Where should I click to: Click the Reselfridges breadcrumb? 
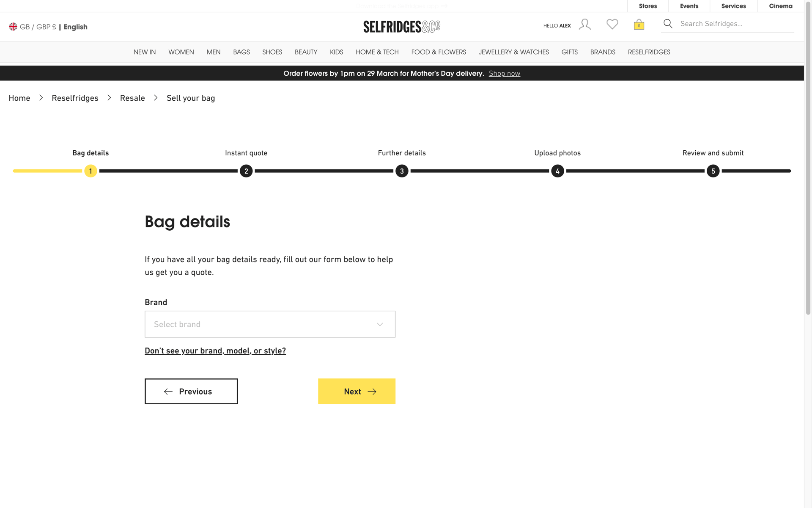point(75,98)
